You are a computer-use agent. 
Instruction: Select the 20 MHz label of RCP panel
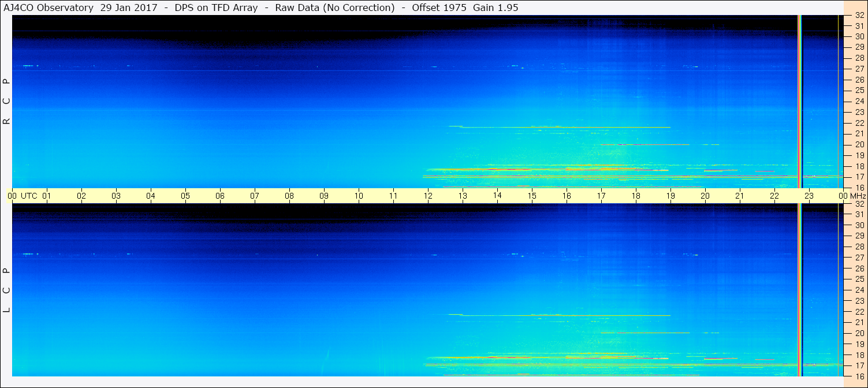coord(859,144)
